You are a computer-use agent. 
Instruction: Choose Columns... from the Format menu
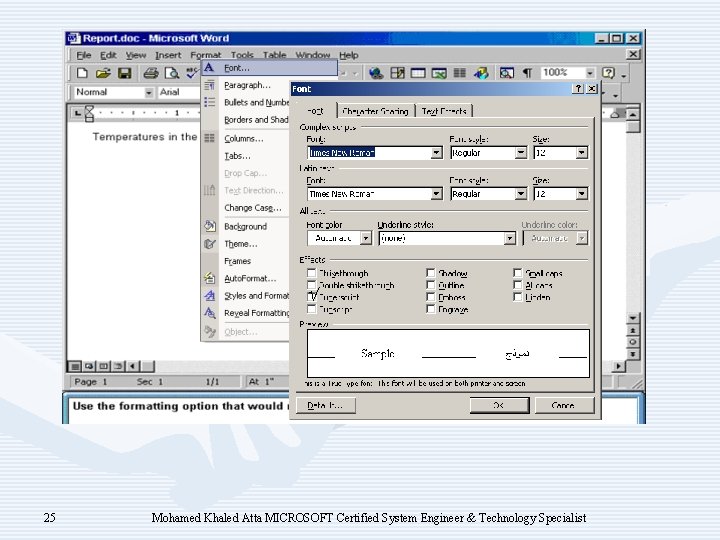[x=244, y=138]
